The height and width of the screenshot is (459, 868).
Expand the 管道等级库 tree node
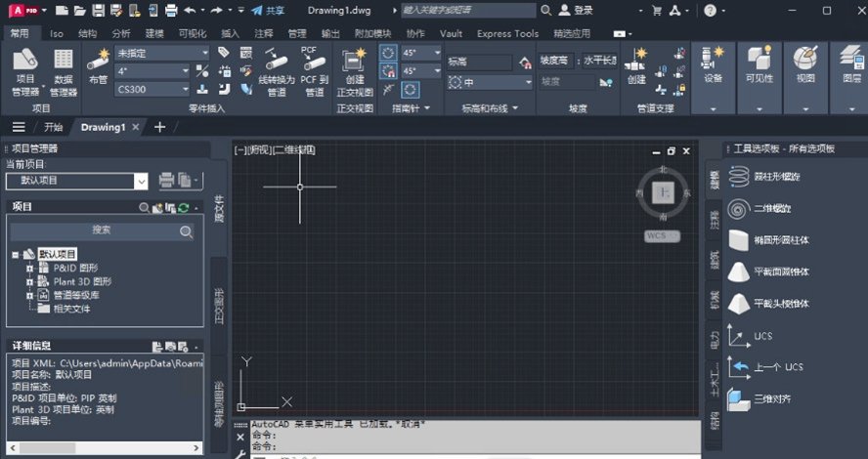tap(30, 295)
